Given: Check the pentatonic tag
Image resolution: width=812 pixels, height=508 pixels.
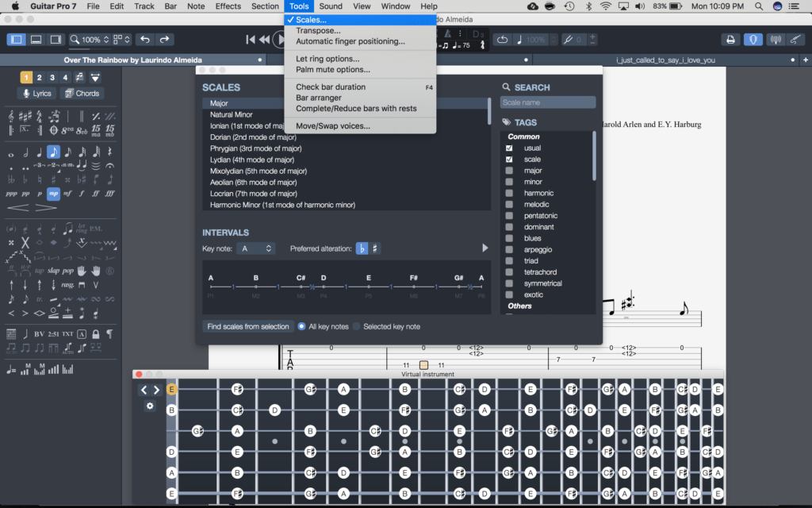Looking at the screenshot, I should click(x=509, y=216).
